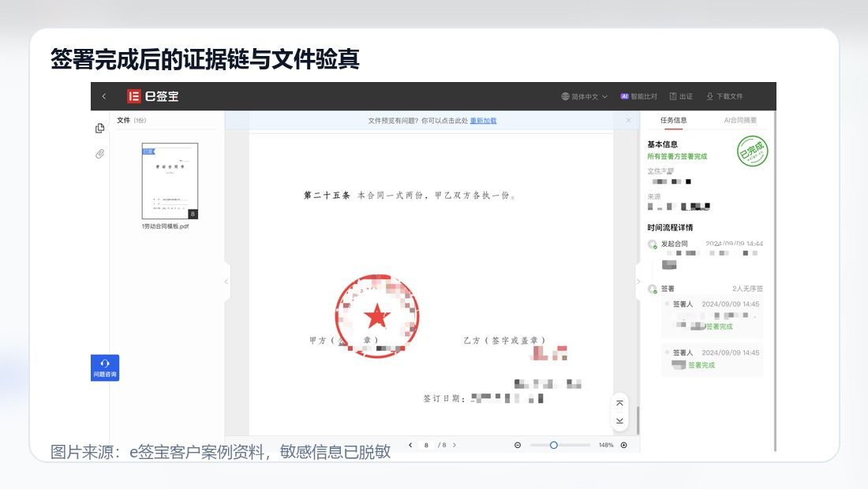Click the 基本信息 heading
Screen dimensions: 868x489
[662, 144]
